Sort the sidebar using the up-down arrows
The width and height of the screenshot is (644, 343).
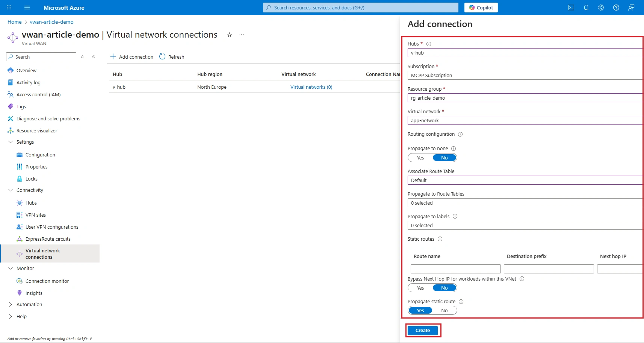click(82, 57)
